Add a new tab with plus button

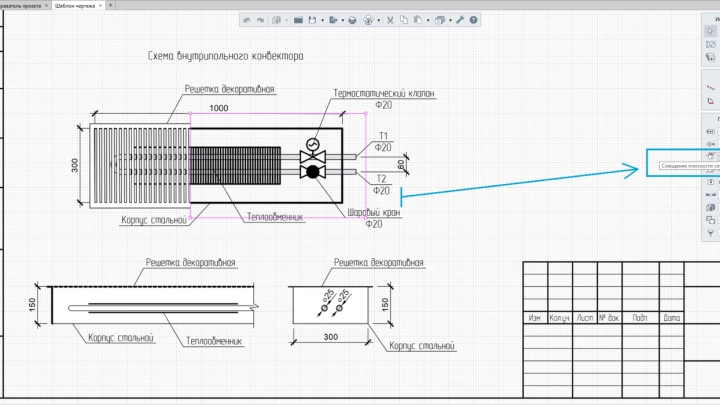pos(111,6)
